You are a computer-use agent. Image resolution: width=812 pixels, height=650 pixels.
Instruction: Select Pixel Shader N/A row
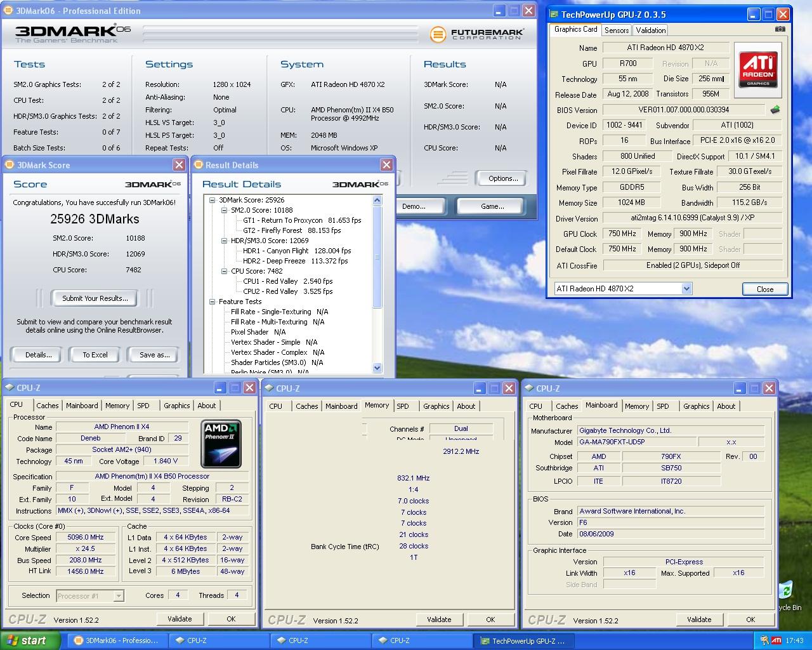point(258,332)
